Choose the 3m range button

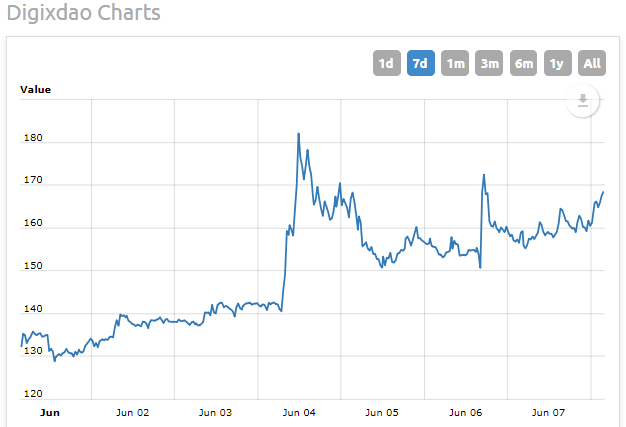pyautogui.click(x=489, y=63)
